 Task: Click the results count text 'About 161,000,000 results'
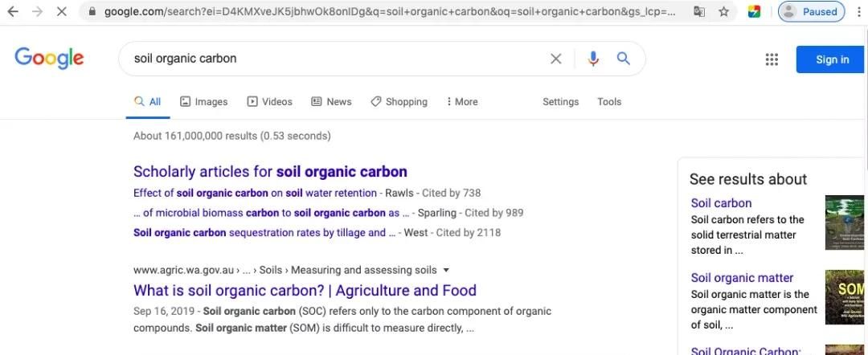coord(195,136)
